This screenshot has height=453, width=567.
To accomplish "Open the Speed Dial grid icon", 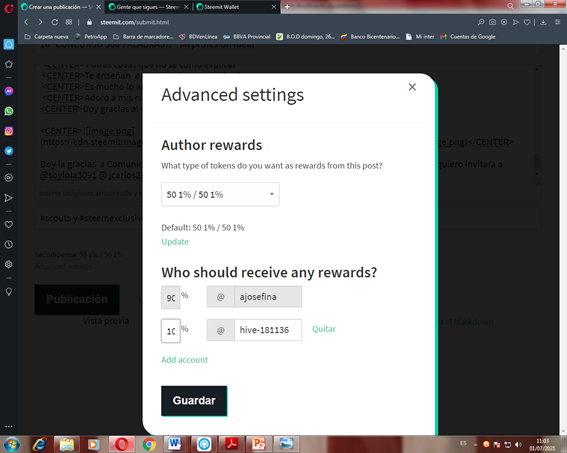I will [x=69, y=22].
